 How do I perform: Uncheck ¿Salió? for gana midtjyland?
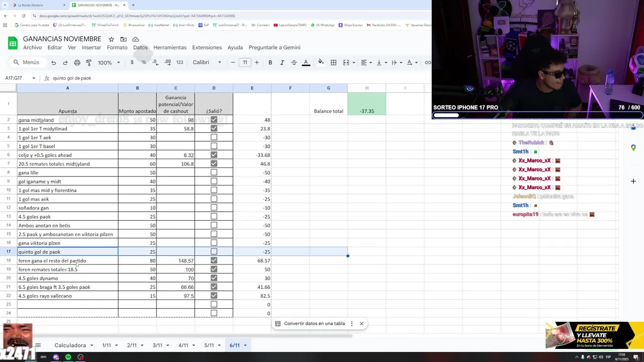(x=214, y=120)
